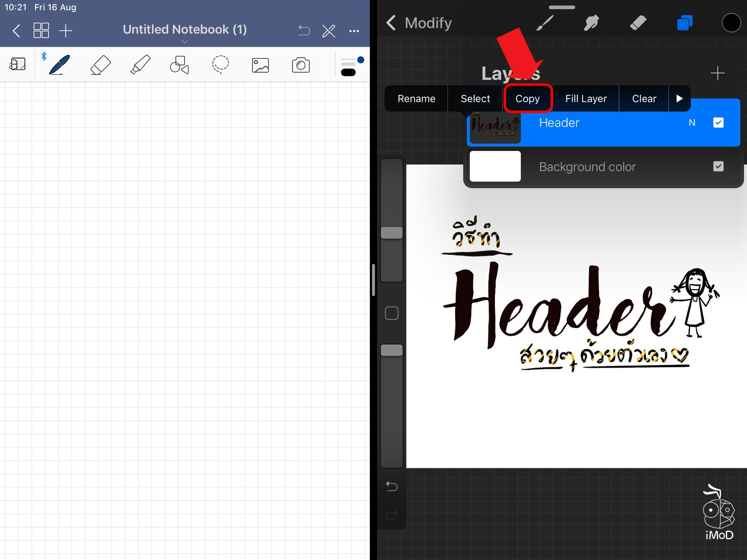
Task: Open the lasso selection tool in GoodNotes
Action: coord(220,65)
